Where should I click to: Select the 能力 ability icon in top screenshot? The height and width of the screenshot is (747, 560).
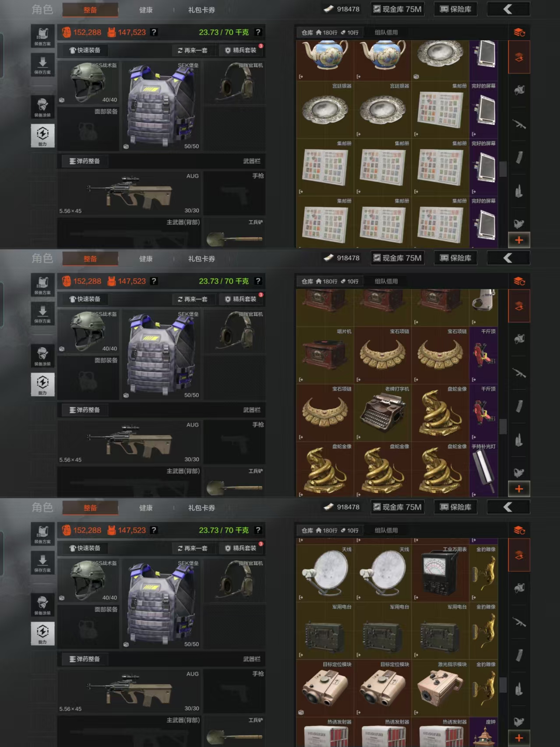tap(42, 136)
